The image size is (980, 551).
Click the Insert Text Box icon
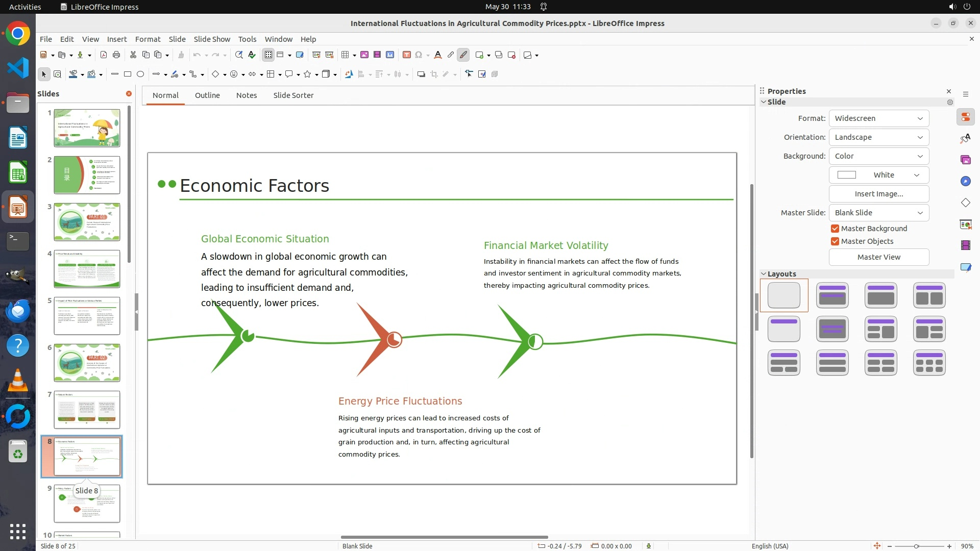click(406, 55)
